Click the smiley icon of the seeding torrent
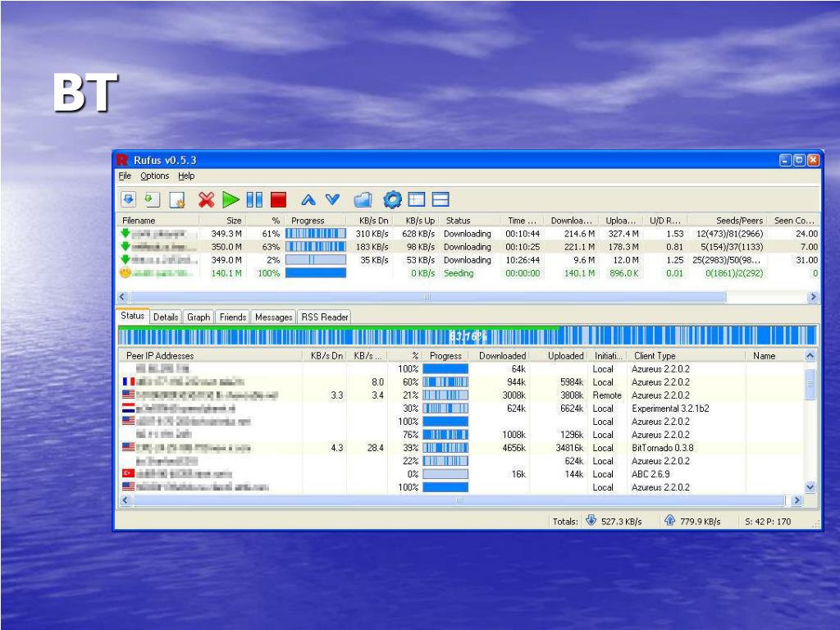 coord(126,272)
